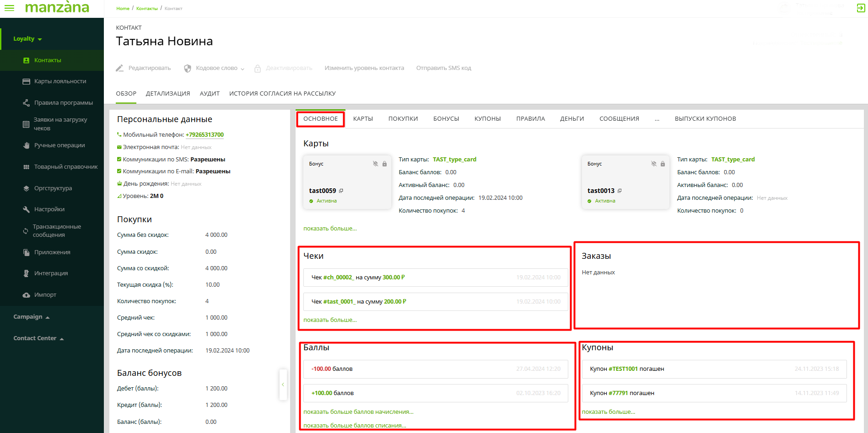Click the shield icon for Кодовое слово
The image size is (868, 433).
(x=188, y=68)
